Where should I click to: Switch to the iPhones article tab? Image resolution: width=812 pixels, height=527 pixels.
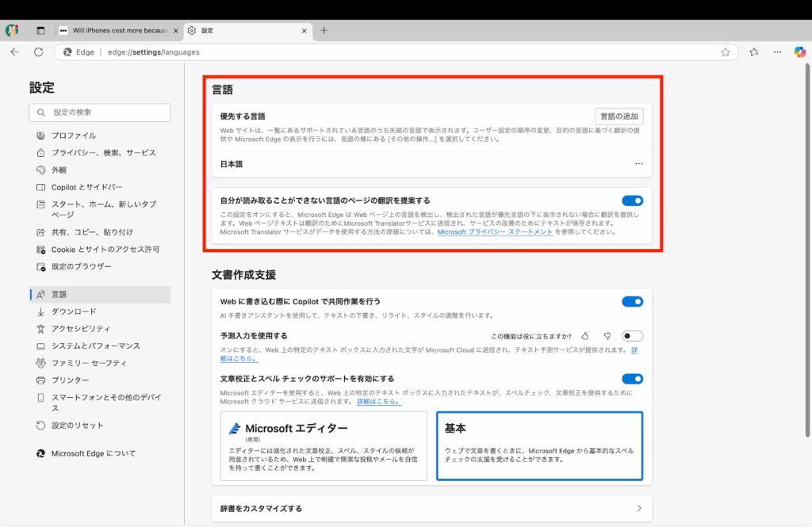(x=119, y=30)
